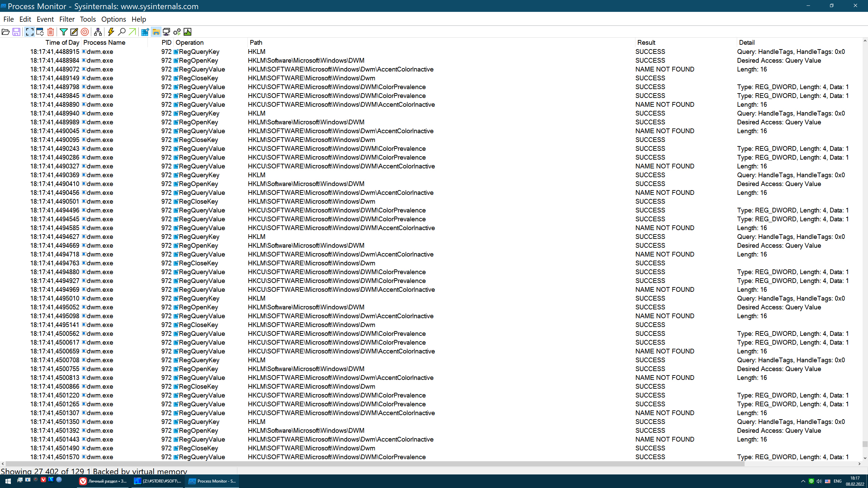
Task: Click the Open log file icon
Action: pos(5,32)
